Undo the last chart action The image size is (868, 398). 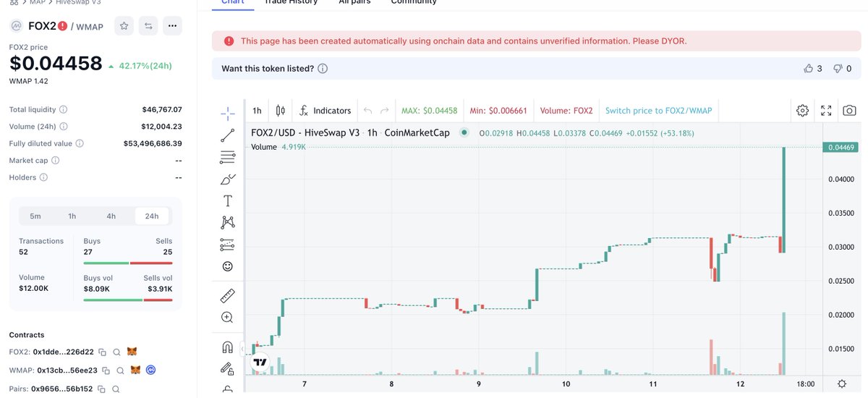click(x=367, y=111)
